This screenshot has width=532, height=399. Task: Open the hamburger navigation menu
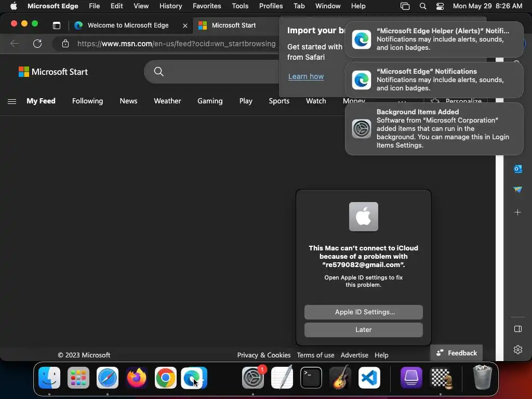[12, 101]
